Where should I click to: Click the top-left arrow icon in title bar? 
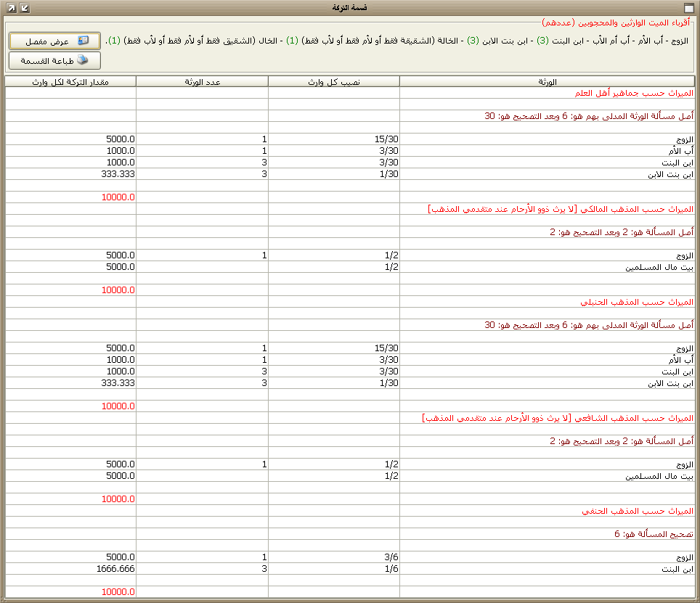9,7
